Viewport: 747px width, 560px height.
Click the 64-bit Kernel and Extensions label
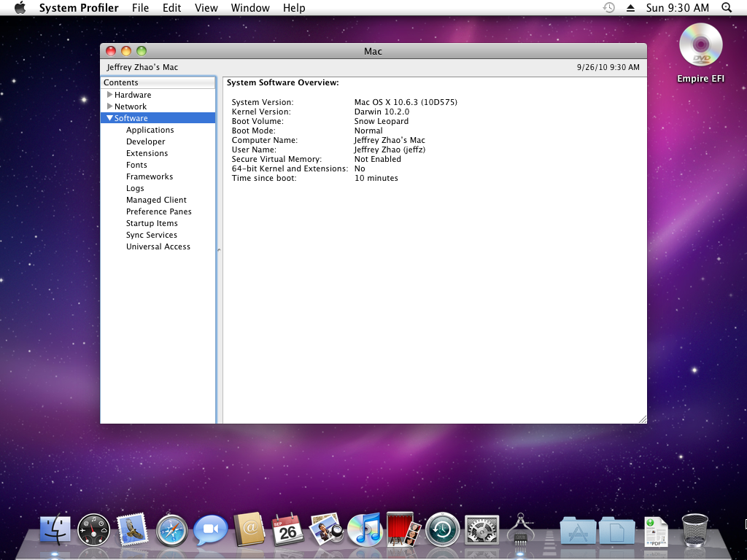[290, 168]
